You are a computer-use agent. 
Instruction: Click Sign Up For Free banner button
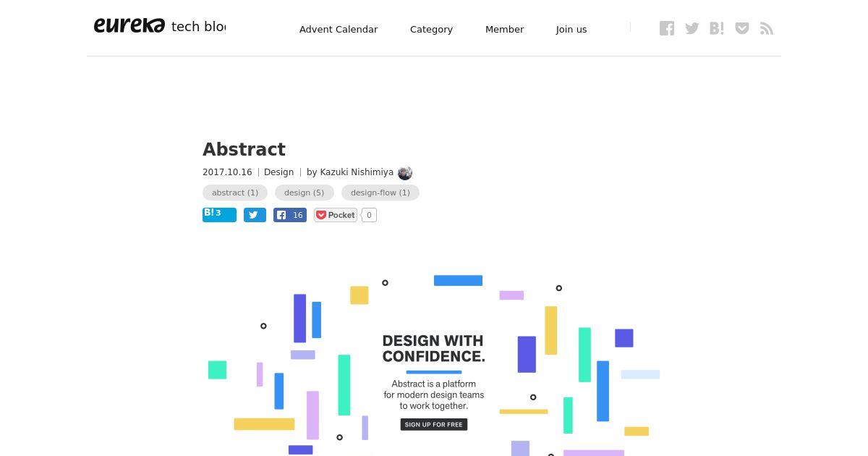[434, 424]
